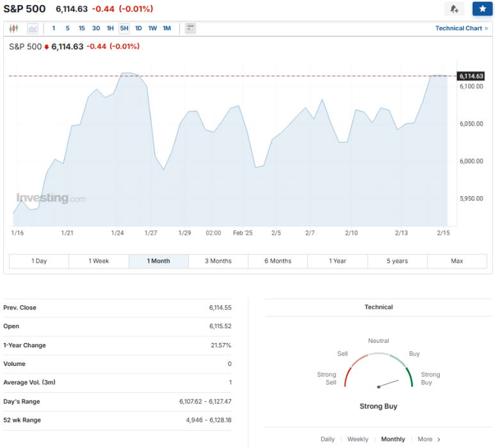
Task: Switch to candlestick chart type icon
Action: coord(13,28)
